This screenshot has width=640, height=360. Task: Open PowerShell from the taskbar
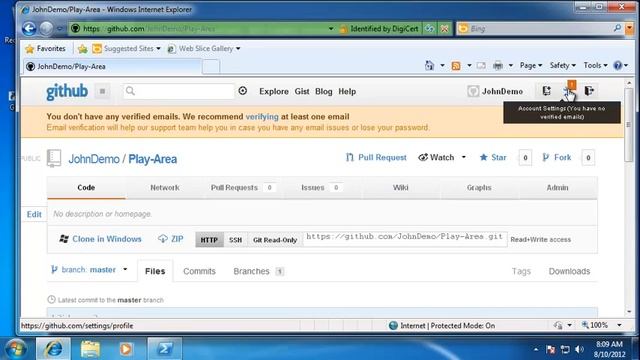pos(165,349)
